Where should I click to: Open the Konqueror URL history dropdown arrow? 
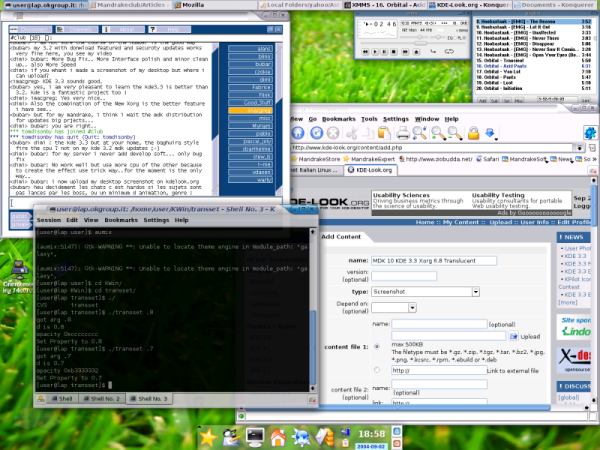[x=580, y=148]
